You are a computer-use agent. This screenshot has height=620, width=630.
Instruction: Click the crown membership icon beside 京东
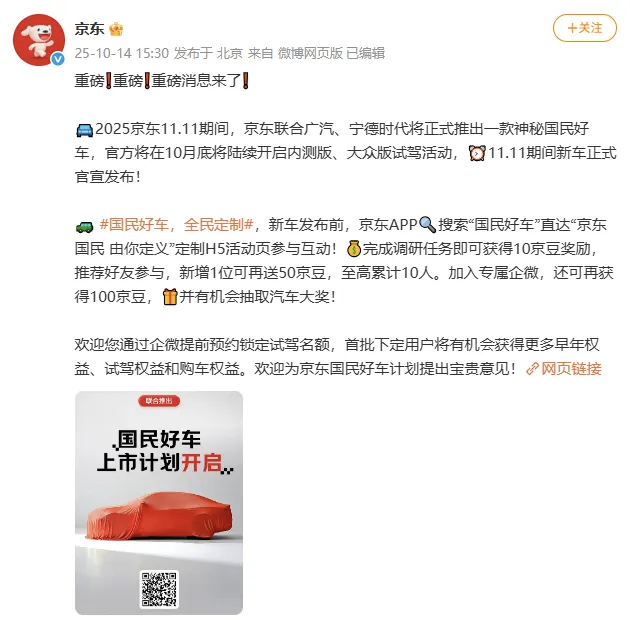[x=116, y=29]
